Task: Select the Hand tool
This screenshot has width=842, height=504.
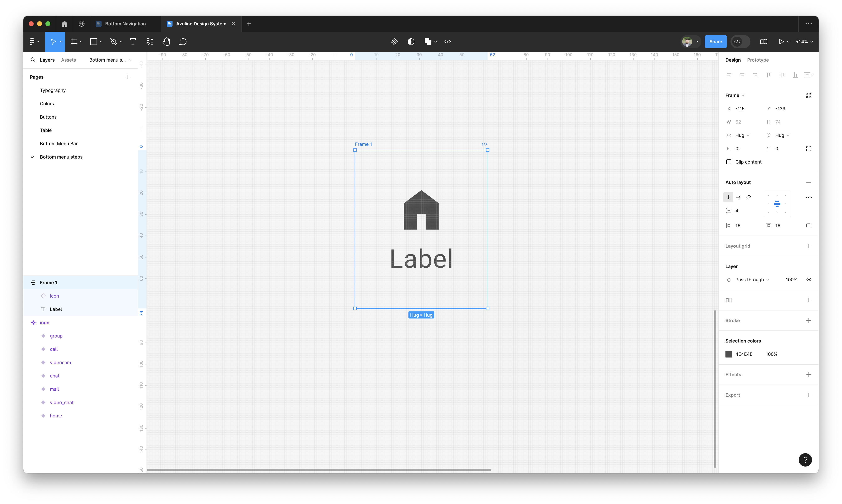Action: [x=166, y=42]
